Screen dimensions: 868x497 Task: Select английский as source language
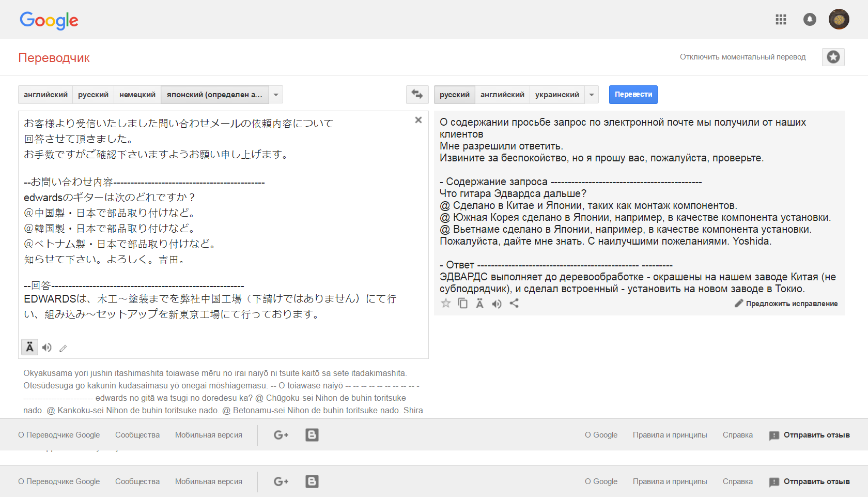click(x=45, y=95)
